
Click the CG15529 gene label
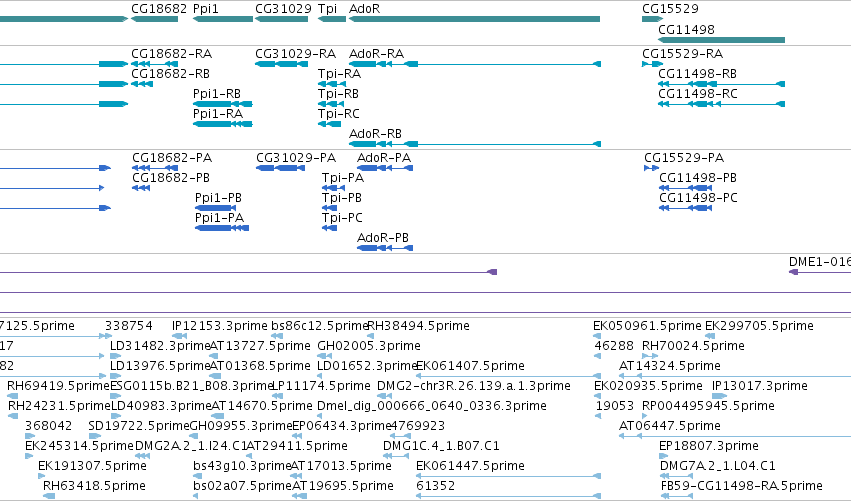(670, 9)
